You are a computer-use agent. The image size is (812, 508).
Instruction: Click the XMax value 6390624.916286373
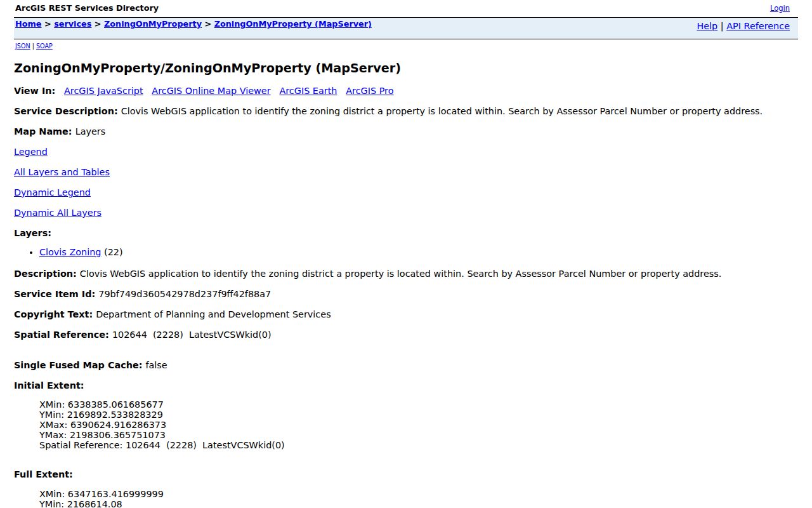(x=118, y=425)
